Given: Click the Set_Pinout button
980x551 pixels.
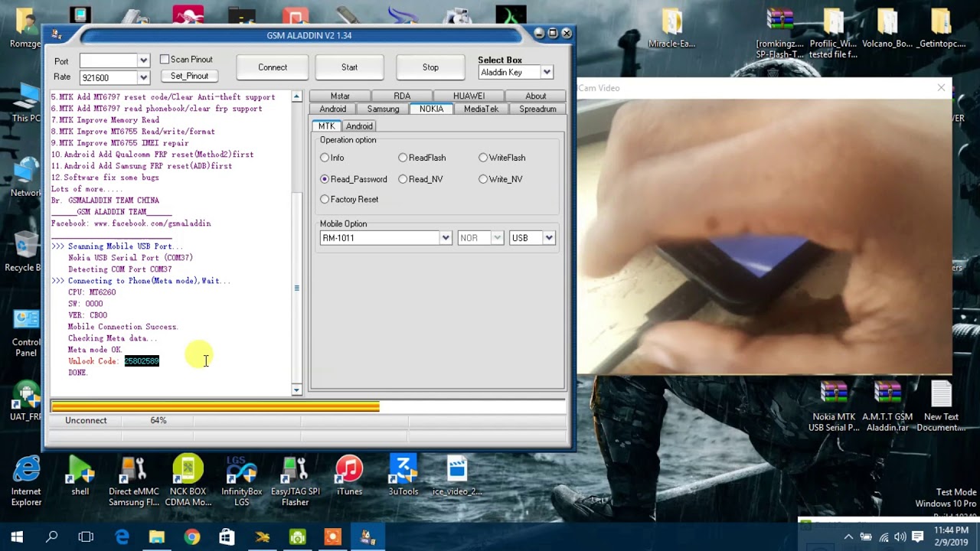Looking at the screenshot, I should tap(189, 76).
